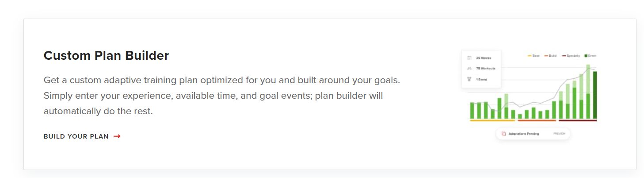Screen dimensions: 644x178
Task: Click the orange Build phase line under chart
Action: click(x=537, y=120)
